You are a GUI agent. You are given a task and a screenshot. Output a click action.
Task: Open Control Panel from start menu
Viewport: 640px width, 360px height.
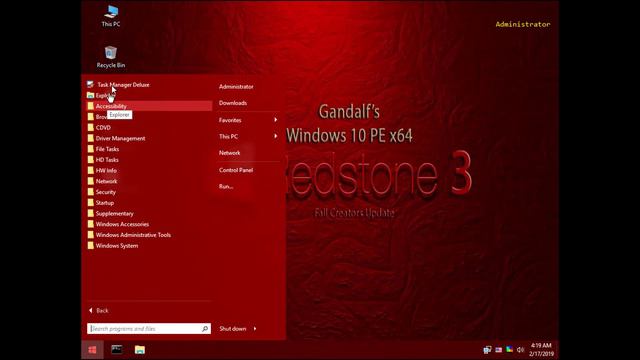pos(236,170)
